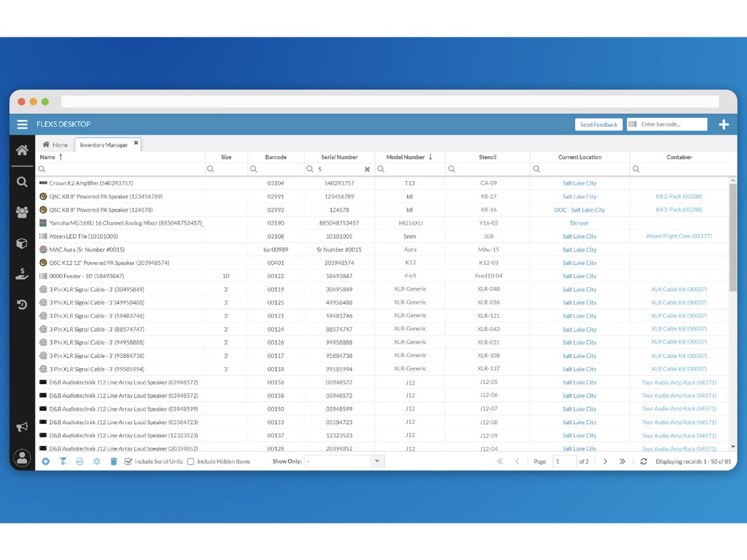Click the Enter barcode input field
Image resolution: width=747 pixels, height=560 pixels.
[x=667, y=124]
